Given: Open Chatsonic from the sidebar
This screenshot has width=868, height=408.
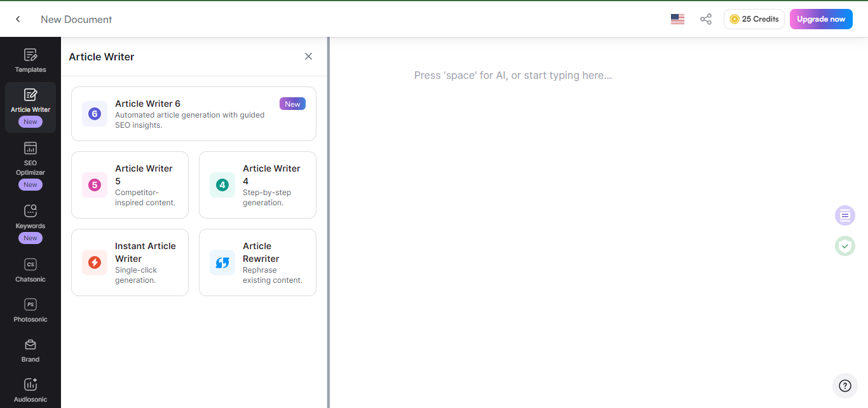Looking at the screenshot, I should tap(31, 270).
